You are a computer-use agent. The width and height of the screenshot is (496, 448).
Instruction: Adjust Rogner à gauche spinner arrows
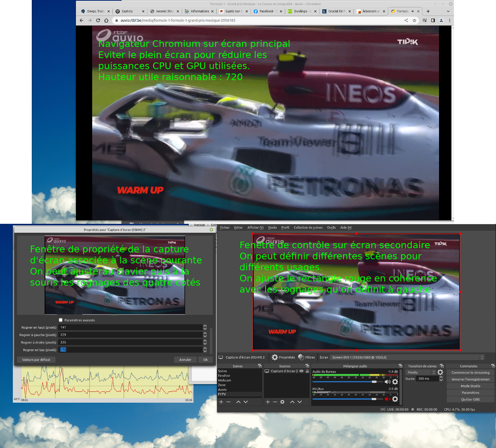click(x=205, y=335)
